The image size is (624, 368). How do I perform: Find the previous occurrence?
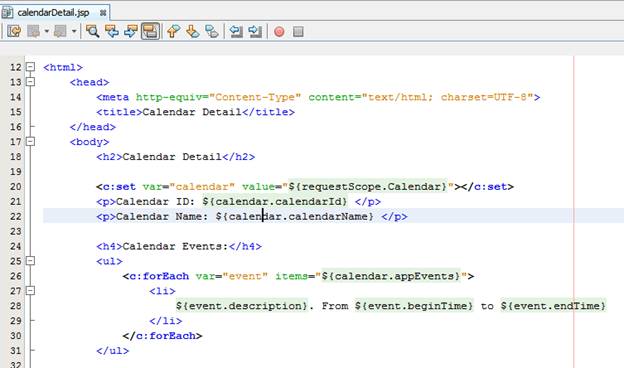pos(112,31)
